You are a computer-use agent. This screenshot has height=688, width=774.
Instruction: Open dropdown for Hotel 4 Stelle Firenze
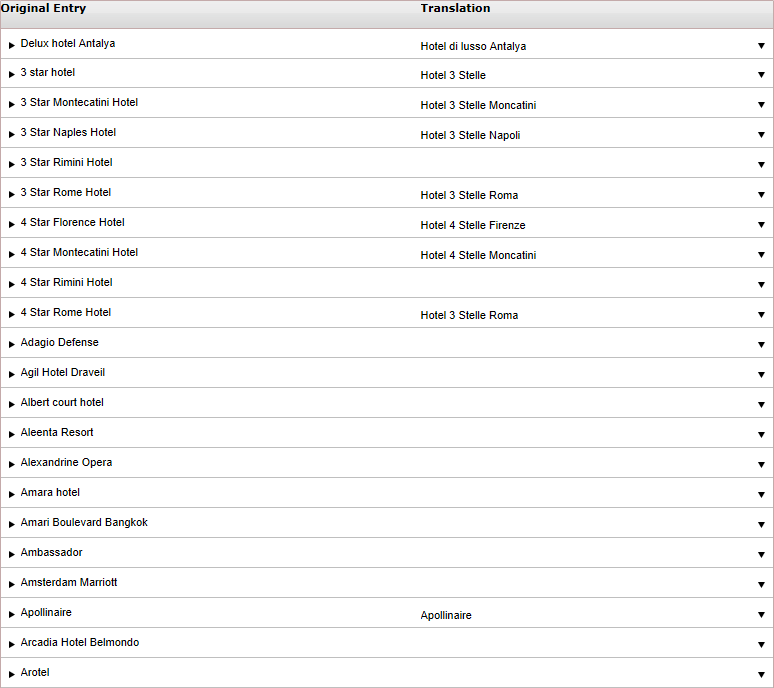coord(761,225)
